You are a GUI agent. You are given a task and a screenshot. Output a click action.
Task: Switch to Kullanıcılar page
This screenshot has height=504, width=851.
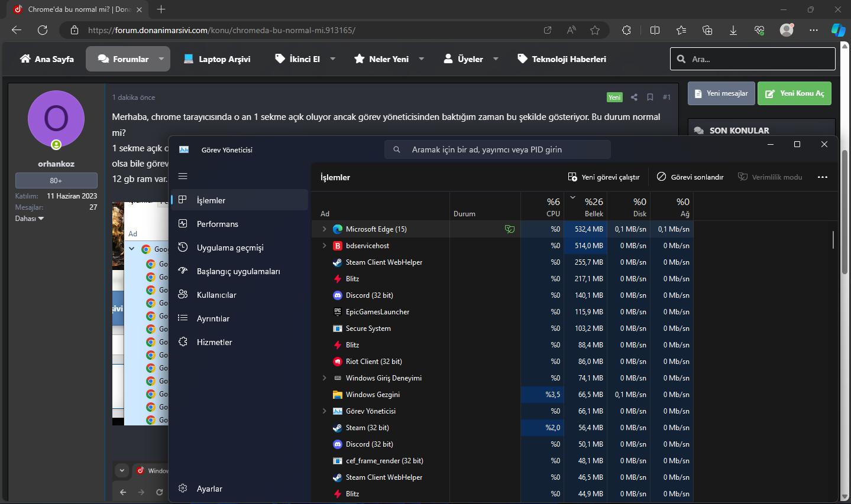(240, 295)
